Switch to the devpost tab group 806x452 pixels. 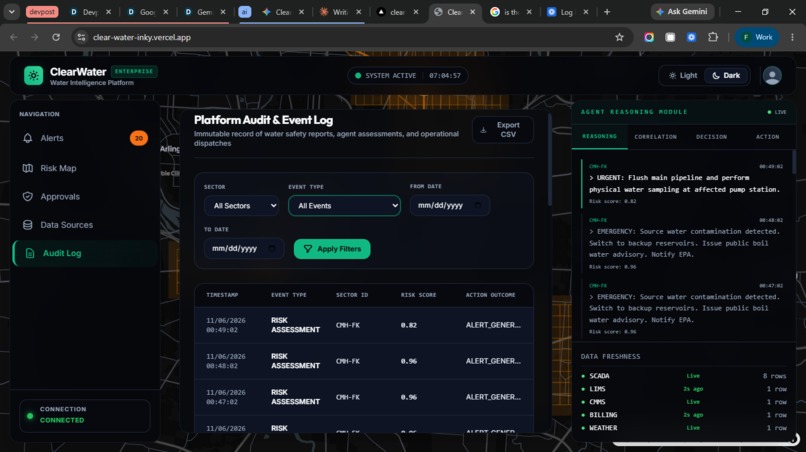tap(42, 12)
